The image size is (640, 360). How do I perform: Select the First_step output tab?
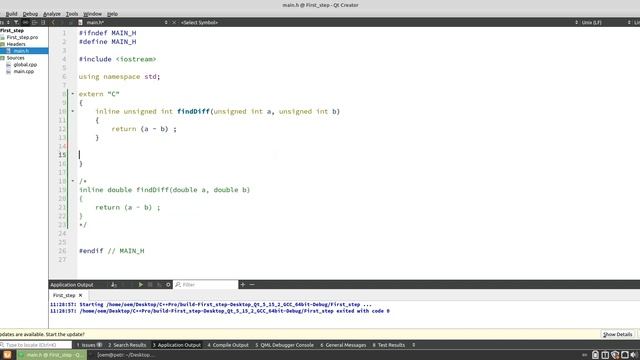click(64, 295)
